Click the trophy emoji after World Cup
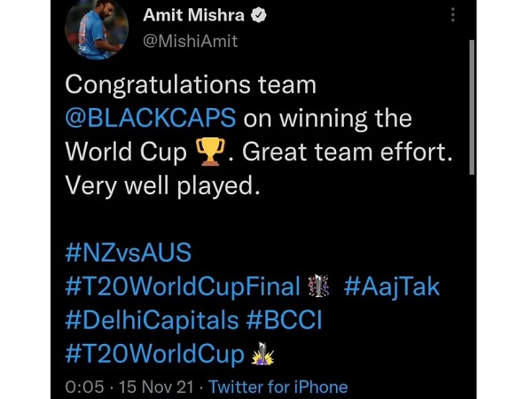The height and width of the screenshot is (399, 532). click(x=210, y=152)
